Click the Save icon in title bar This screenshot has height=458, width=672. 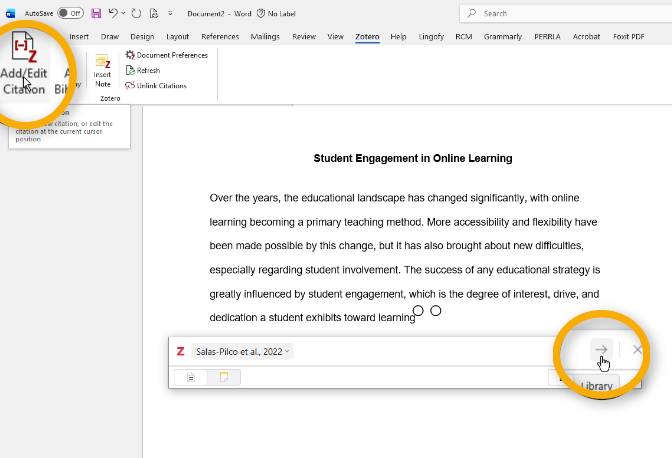(x=96, y=13)
